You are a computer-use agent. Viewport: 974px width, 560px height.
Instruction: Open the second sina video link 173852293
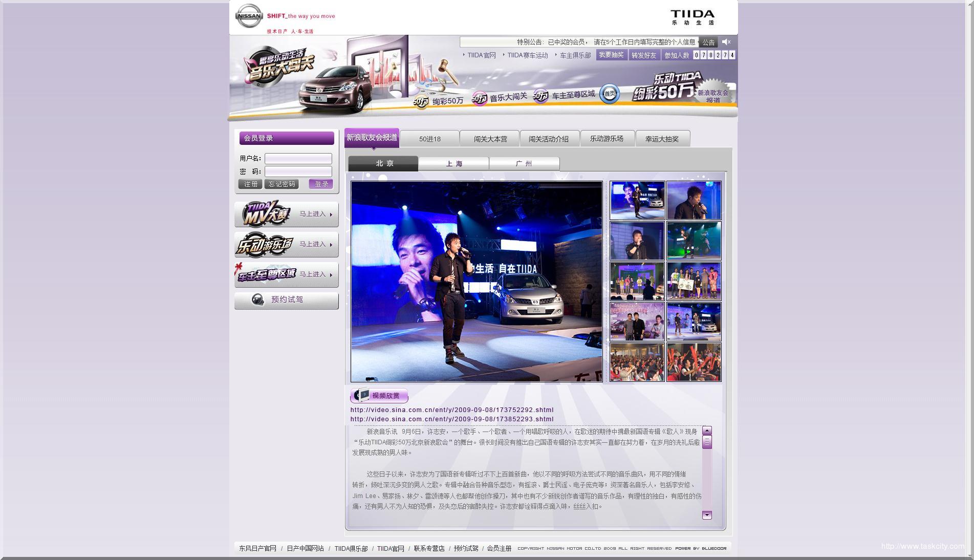(x=452, y=419)
